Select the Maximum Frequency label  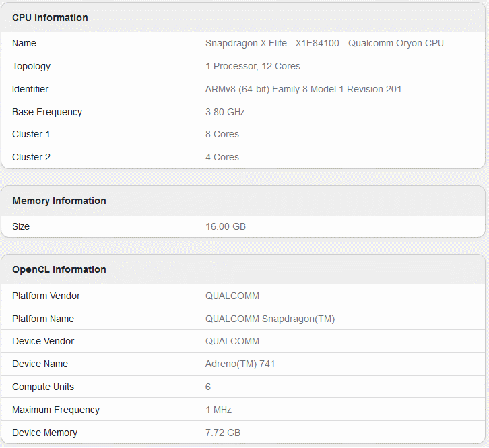click(x=56, y=410)
